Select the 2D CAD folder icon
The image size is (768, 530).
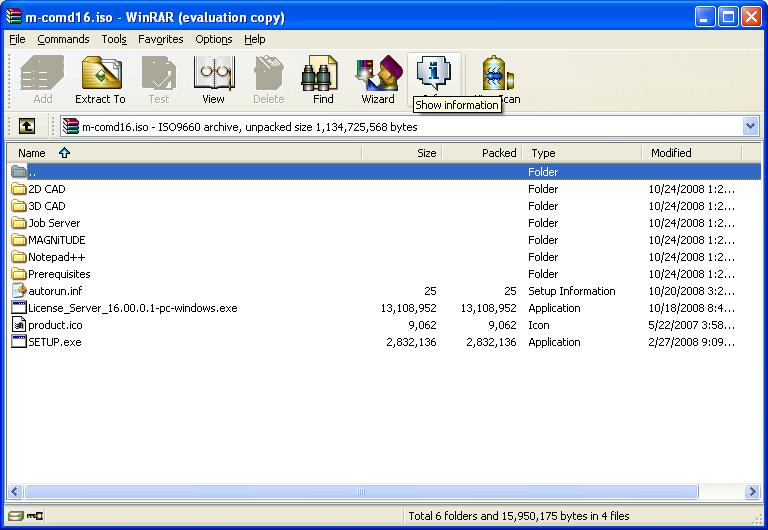pos(19,189)
